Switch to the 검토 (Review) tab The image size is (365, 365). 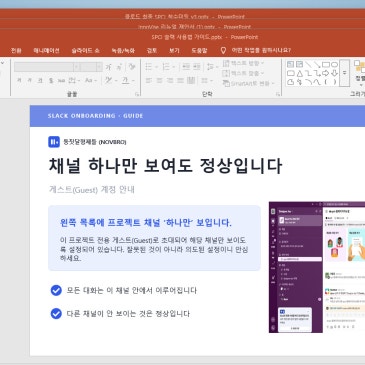pos(152,51)
